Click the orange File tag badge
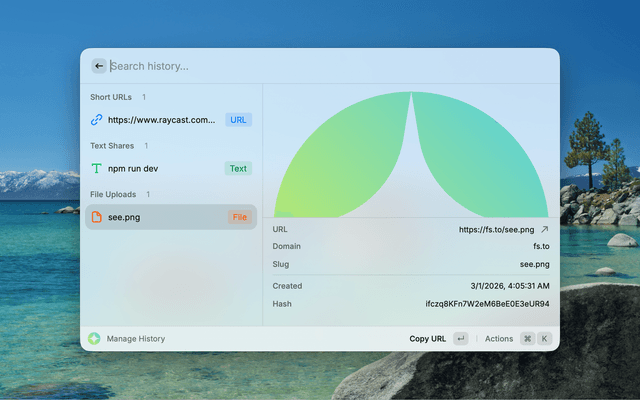640x400 pixels. [239, 217]
